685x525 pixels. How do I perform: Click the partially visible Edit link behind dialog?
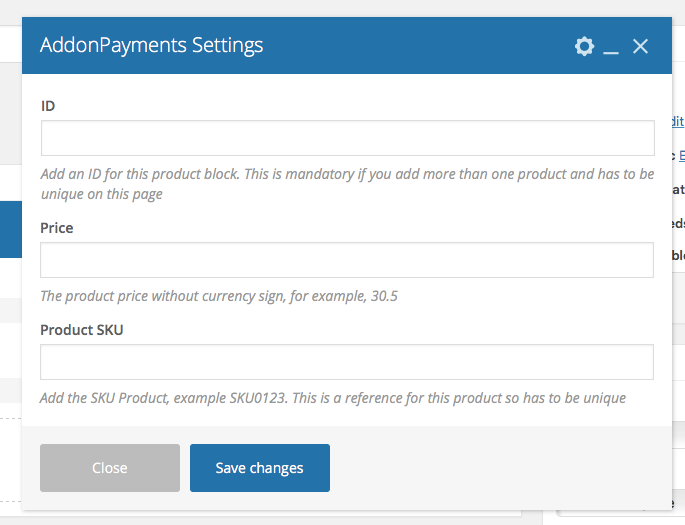tap(678, 121)
